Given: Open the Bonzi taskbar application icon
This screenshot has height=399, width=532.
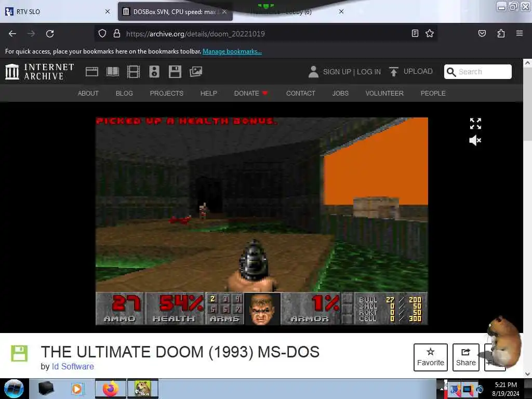Looking at the screenshot, I should [x=143, y=389].
